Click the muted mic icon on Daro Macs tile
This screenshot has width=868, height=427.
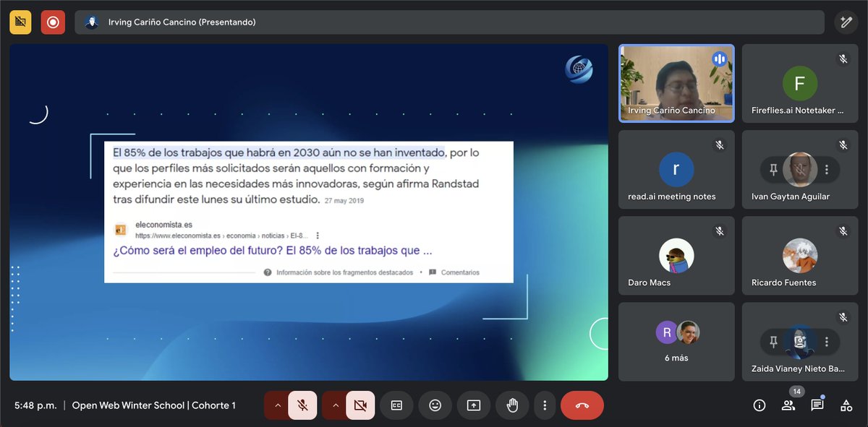click(x=719, y=231)
